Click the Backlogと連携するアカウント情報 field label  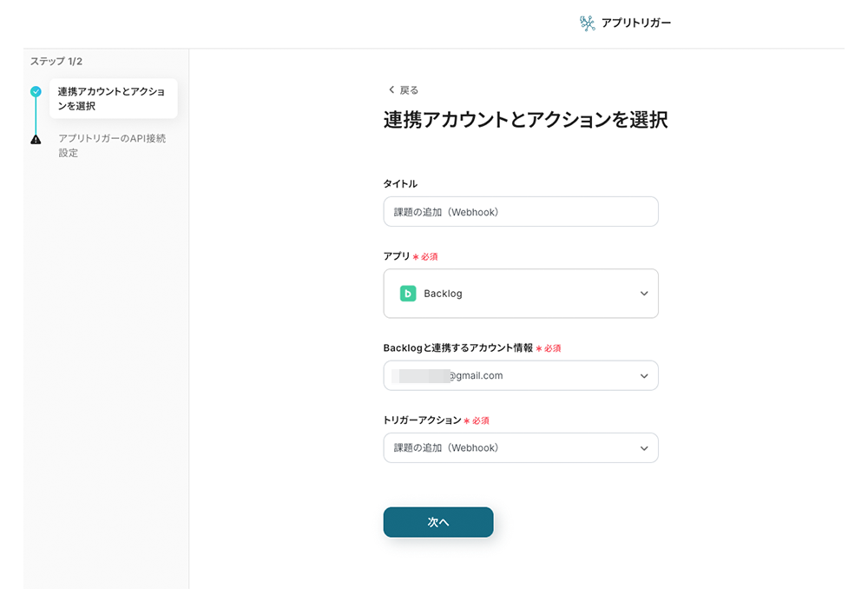point(457,347)
